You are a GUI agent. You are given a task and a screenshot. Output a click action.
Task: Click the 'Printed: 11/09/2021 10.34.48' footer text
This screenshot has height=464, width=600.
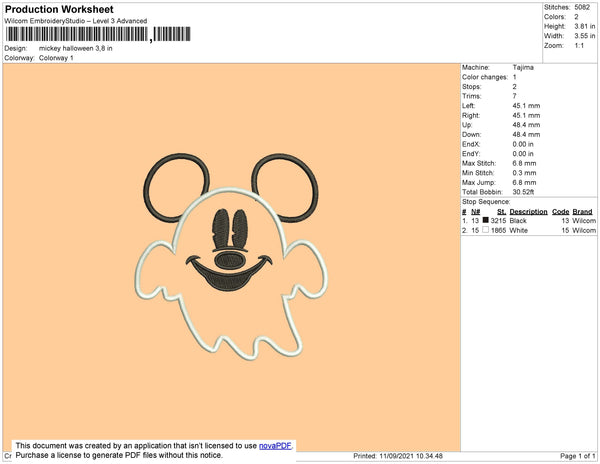pos(398,456)
